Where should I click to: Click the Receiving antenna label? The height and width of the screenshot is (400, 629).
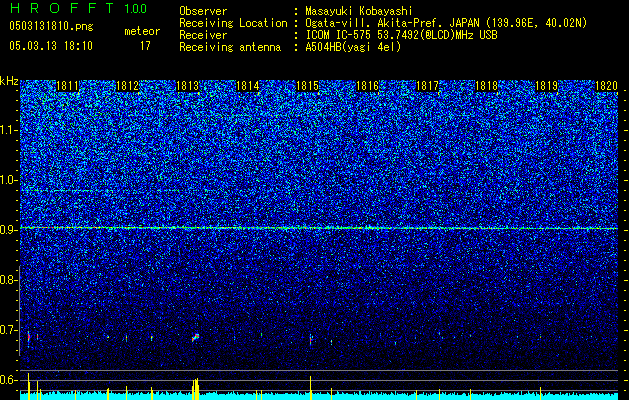tap(230, 47)
